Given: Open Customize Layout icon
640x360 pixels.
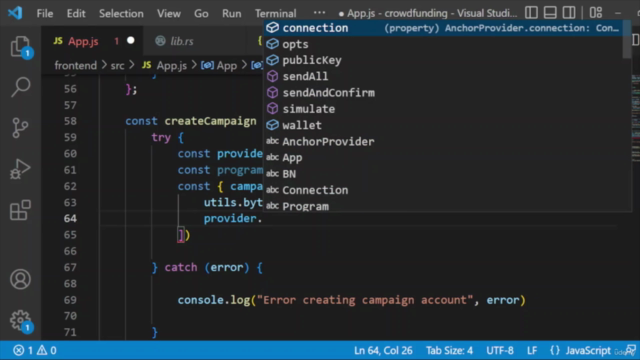Looking at the screenshot, I should pos(596,13).
